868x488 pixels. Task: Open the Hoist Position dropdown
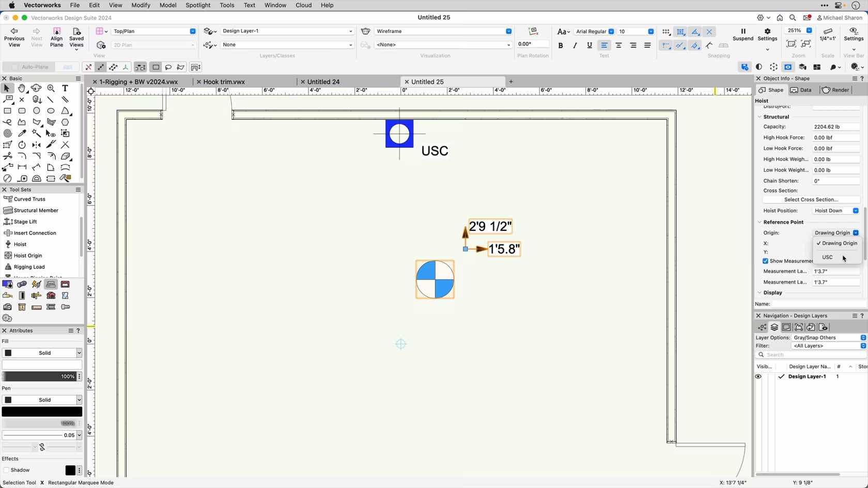click(855, 210)
